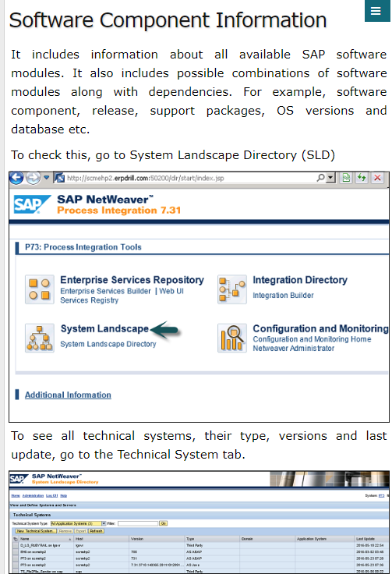
Task: Click the green refresh arrows icon
Action: coord(362,178)
